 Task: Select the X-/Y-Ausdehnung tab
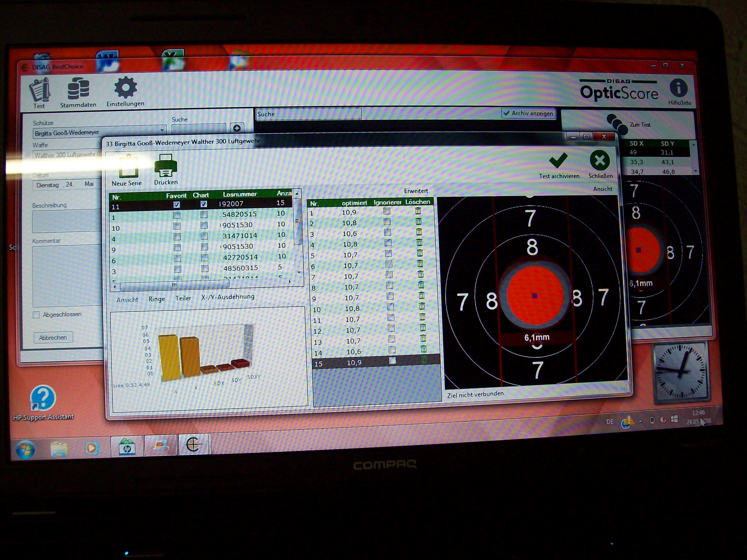(228, 297)
